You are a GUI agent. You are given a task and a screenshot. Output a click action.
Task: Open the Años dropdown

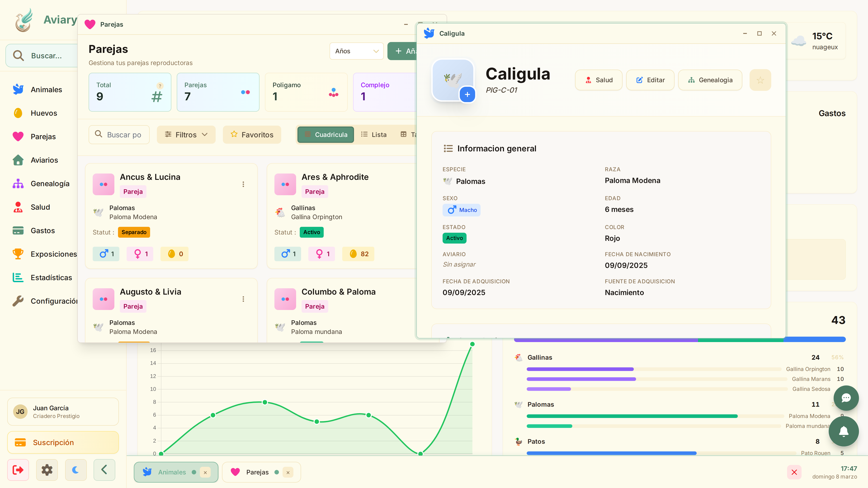(x=356, y=51)
